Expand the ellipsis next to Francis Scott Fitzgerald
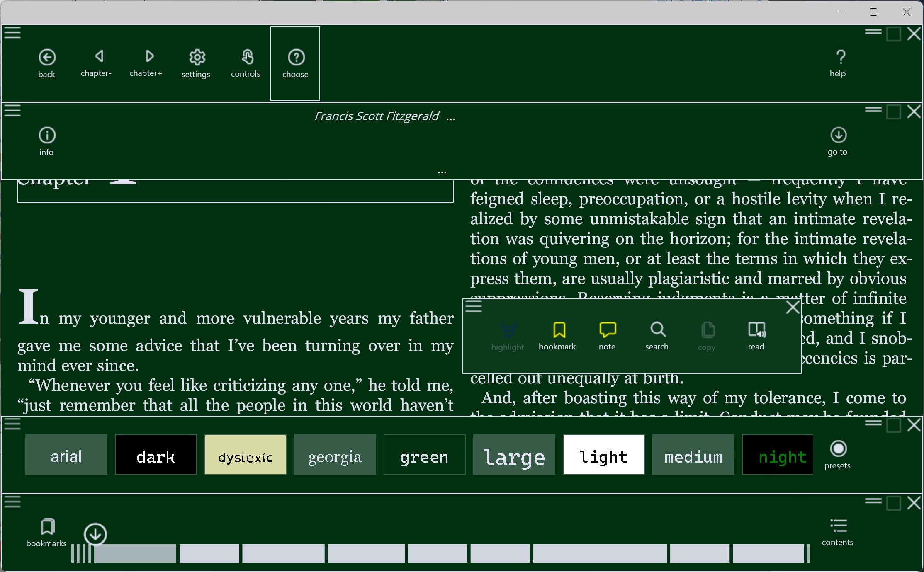Image resolution: width=924 pixels, height=572 pixels. pos(451,117)
